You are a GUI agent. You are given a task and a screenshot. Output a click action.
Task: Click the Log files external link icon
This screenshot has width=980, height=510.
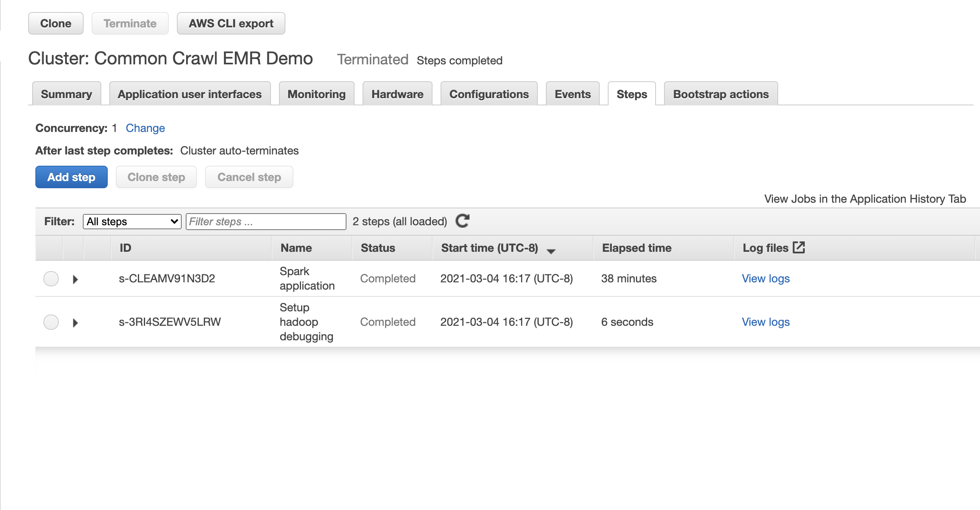pyautogui.click(x=798, y=247)
